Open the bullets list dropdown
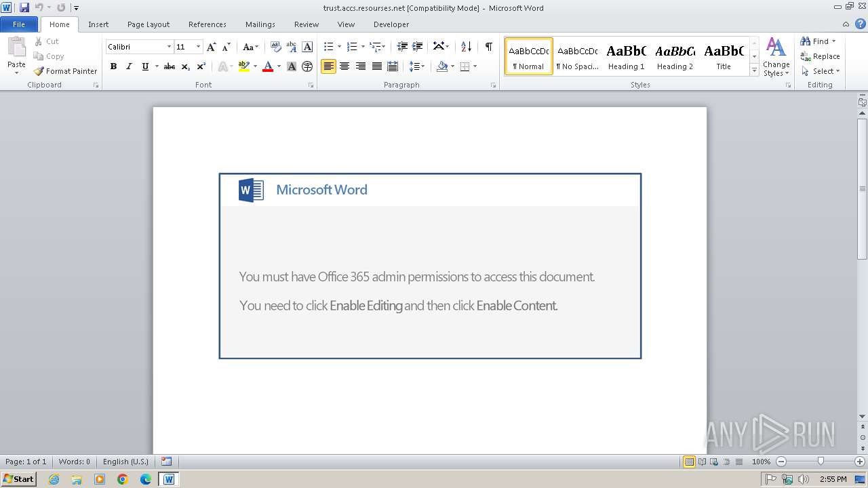This screenshot has width=868, height=488. coord(340,47)
